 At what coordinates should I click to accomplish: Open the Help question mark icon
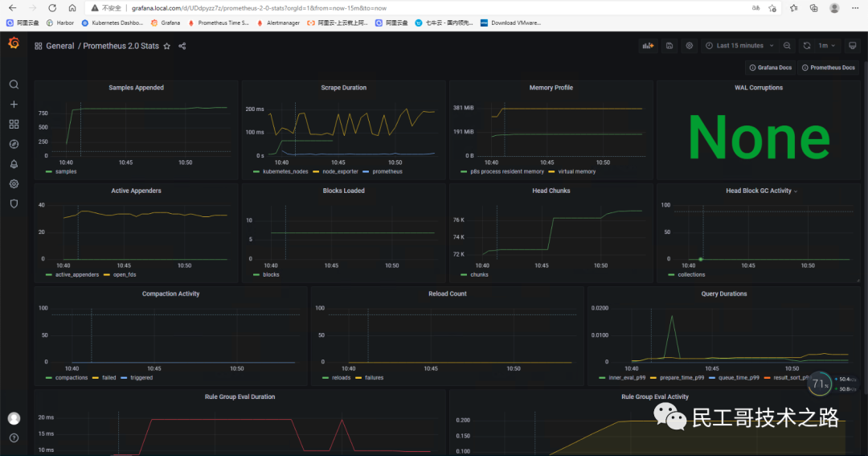(14, 438)
